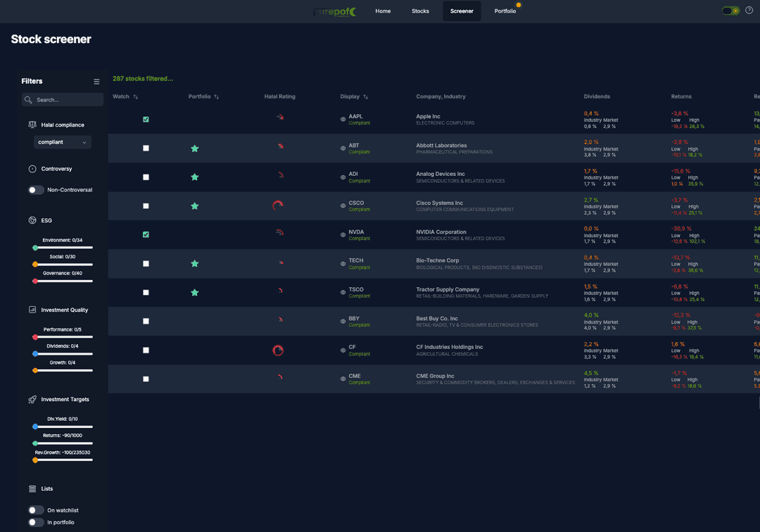Enable the Non-Controversial toggle
Image resolution: width=760 pixels, height=532 pixels.
tap(36, 190)
